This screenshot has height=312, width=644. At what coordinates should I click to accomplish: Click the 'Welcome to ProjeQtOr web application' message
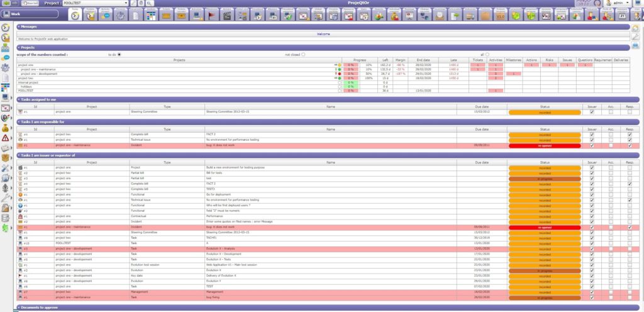pos(42,39)
